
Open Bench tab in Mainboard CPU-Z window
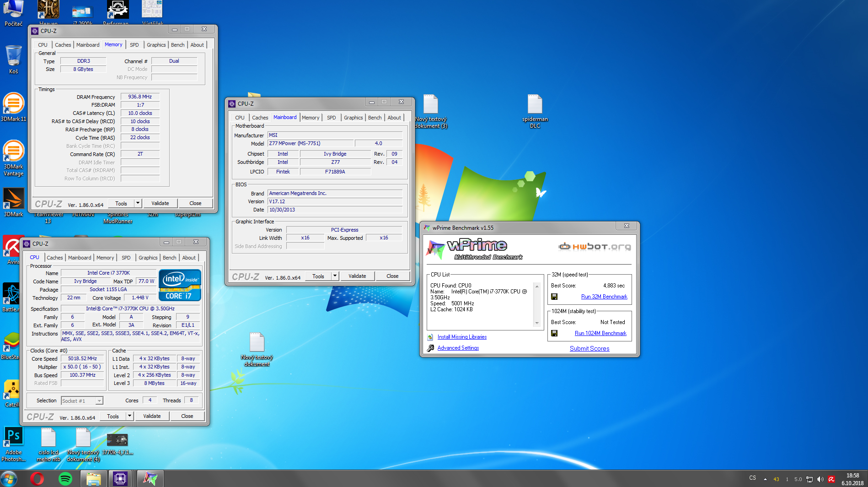click(375, 118)
